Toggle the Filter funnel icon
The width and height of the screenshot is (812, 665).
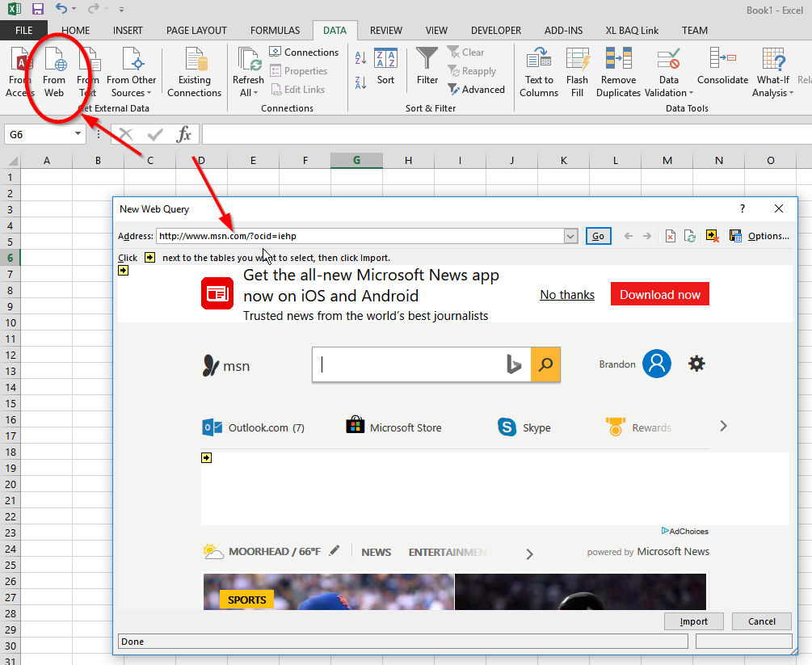tap(427, 65)
